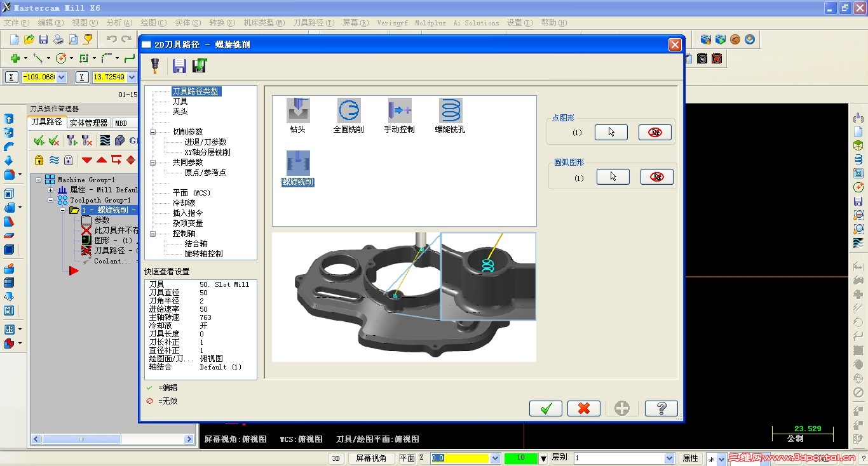Load parameters with the green arrow disk icon
The width and height of the screenshot is (868, 466).
(x=200, y=65)
